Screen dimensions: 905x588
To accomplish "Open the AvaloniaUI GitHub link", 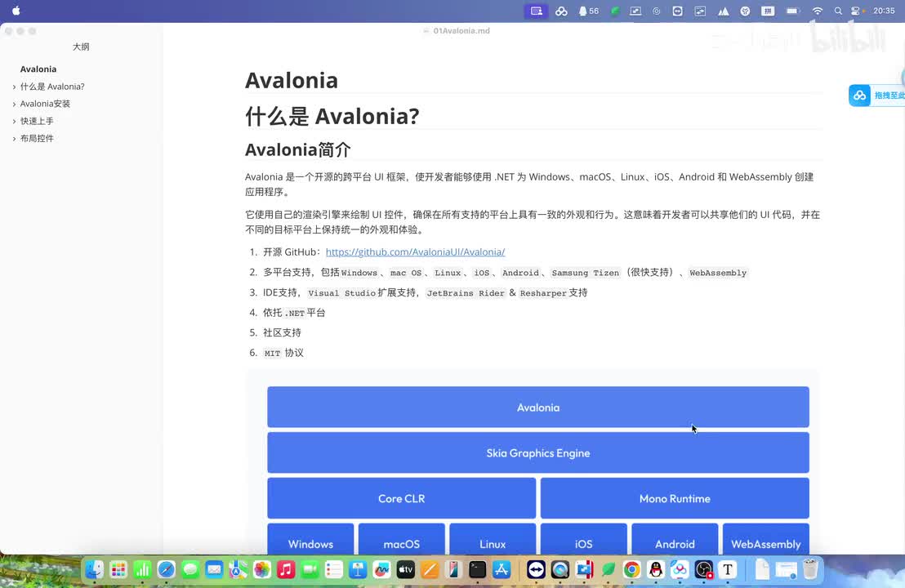I will (415, 252).
